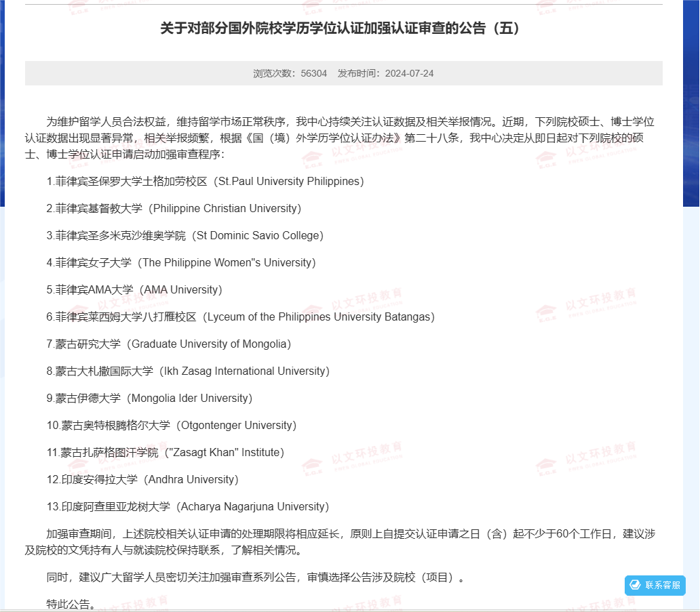Click the 联系客服 customer service button
The image size is (700, 612).
(655, 586)
